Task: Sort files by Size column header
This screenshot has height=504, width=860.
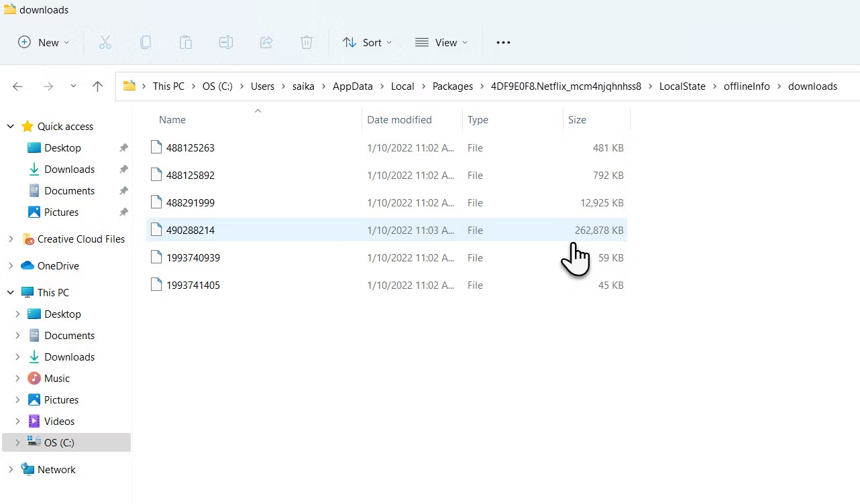Action: [577, 120]
